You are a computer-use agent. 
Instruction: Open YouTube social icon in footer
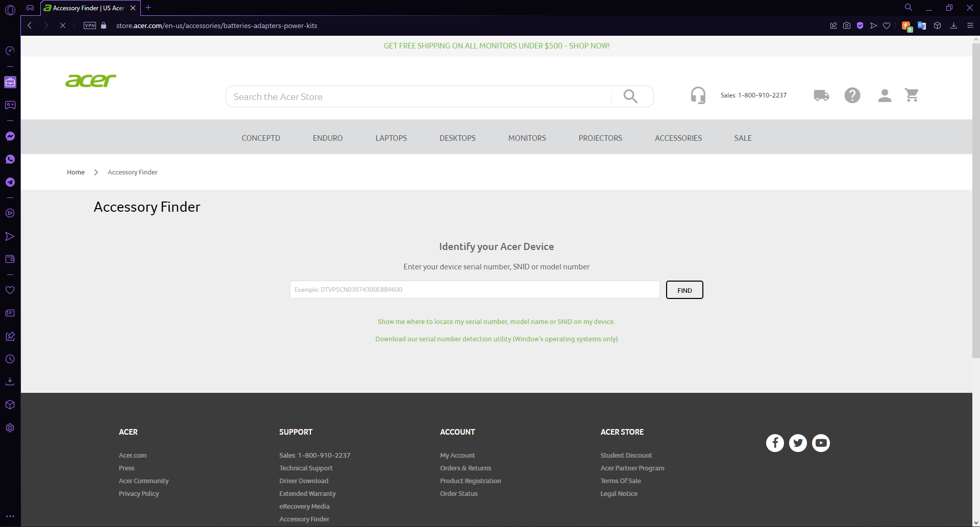pos(821,443)
